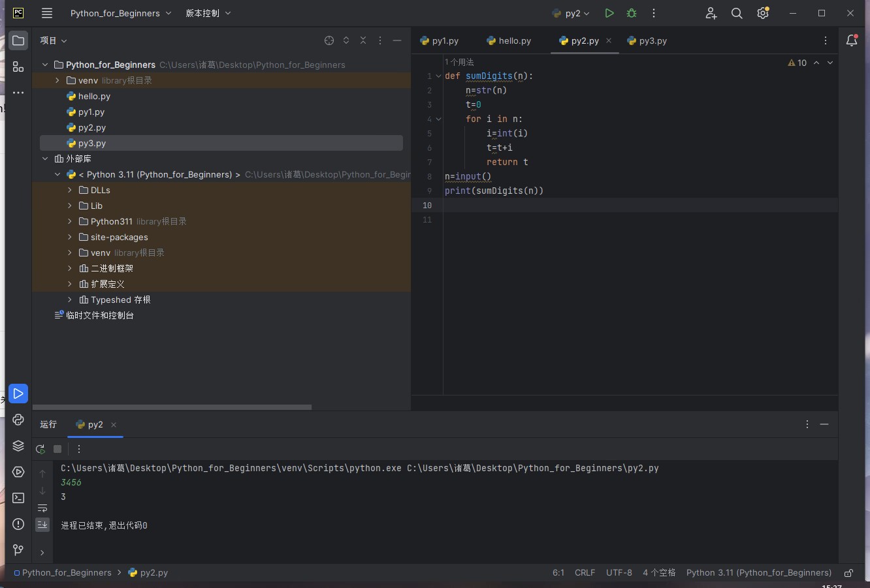Expand the venv folder in project tree

click(57, 80)
